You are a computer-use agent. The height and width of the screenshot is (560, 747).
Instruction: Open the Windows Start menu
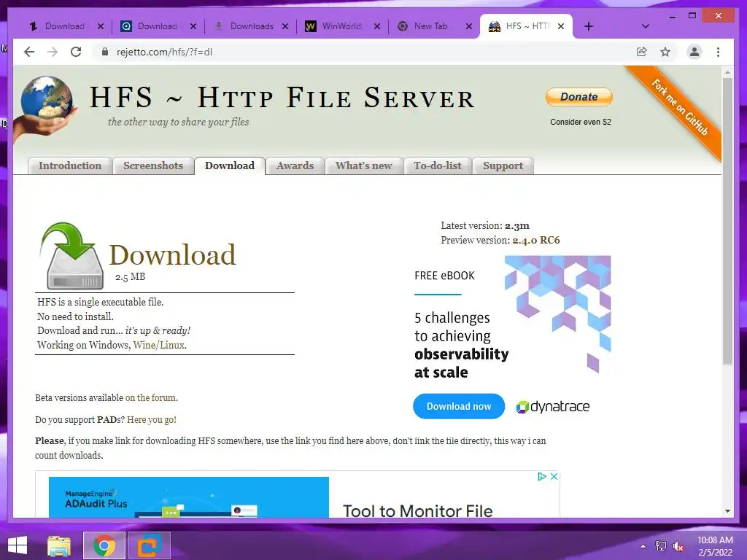click(18, 545)
